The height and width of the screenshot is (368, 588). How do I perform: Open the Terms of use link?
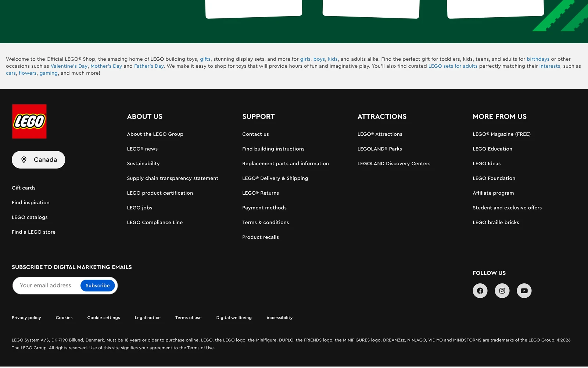(189, 318)
